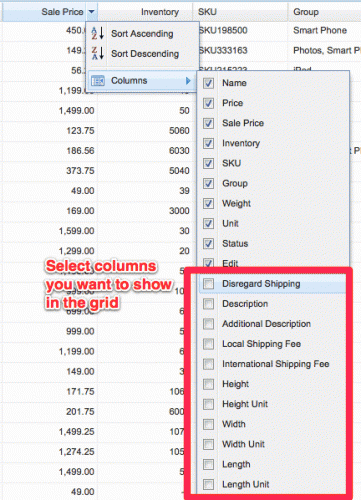Enable the Local Shipping Fee checkbox

click(209, 344)
